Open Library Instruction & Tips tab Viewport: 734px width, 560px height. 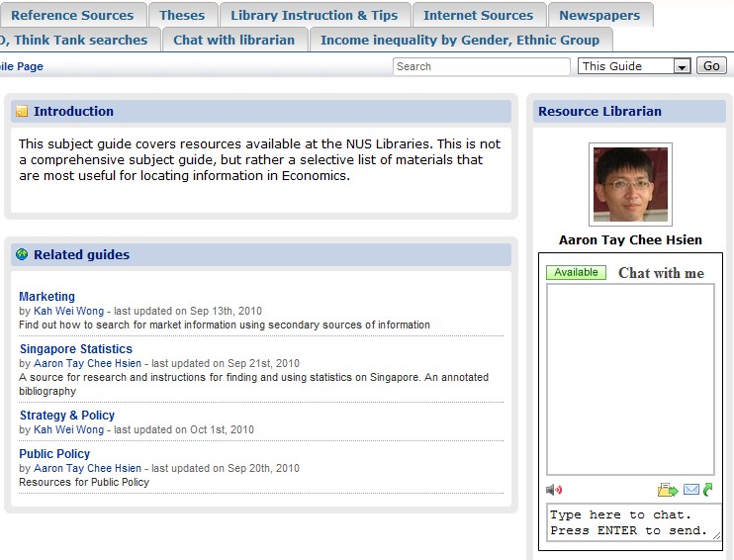point(314,15)
